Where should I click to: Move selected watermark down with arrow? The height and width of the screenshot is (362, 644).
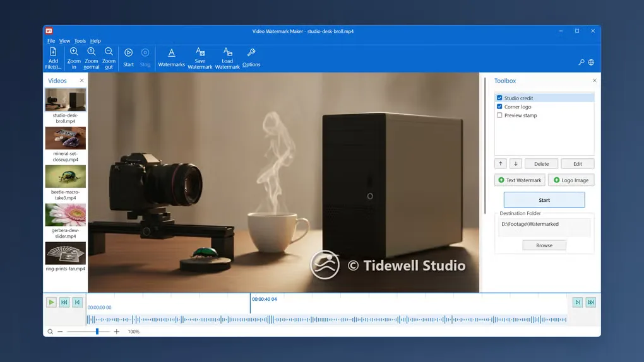515,164
